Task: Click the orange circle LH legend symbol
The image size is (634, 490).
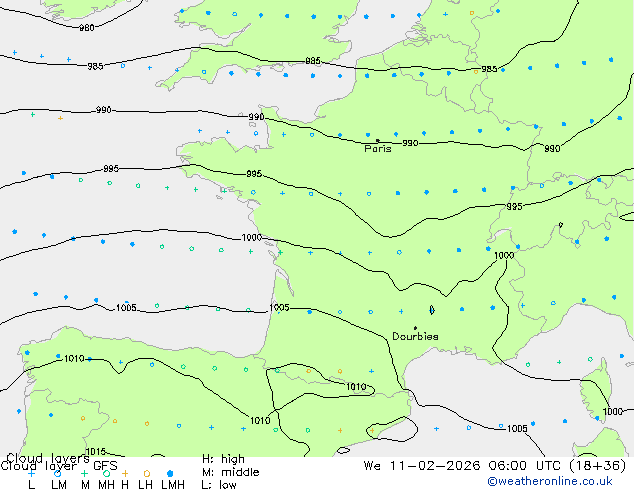Action: 147,473
